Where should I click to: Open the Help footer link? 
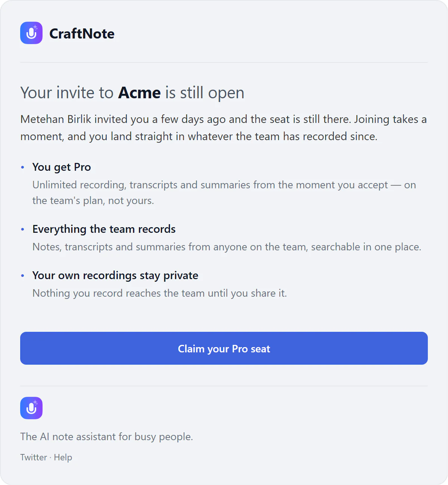[x=63, y=457]
